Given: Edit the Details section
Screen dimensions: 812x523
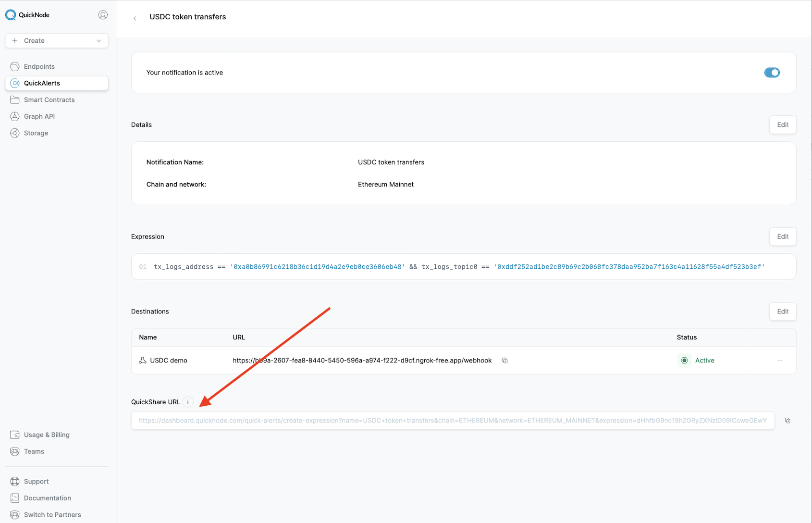Looking at the screenshot, I should pos(783,125).
